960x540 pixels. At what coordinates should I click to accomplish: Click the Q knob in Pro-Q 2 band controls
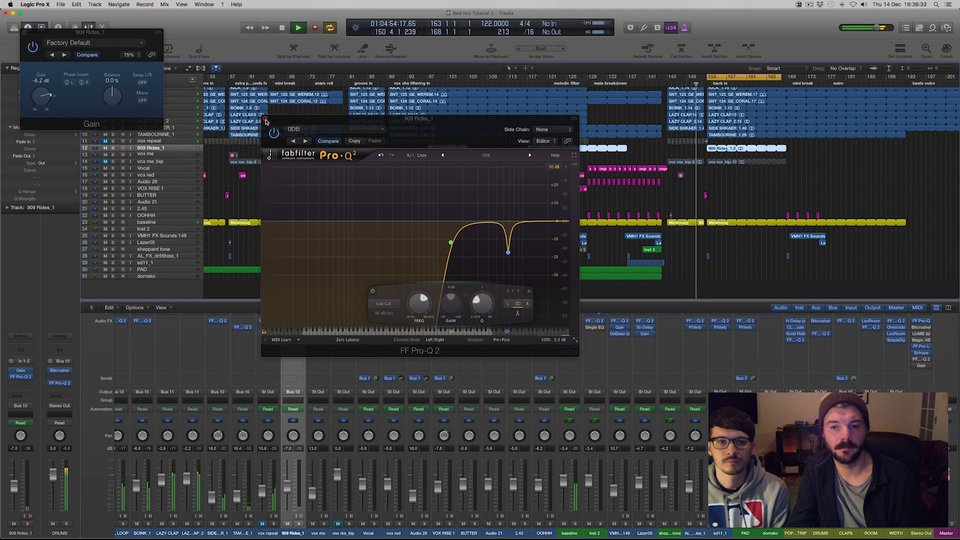click(481, 302)
